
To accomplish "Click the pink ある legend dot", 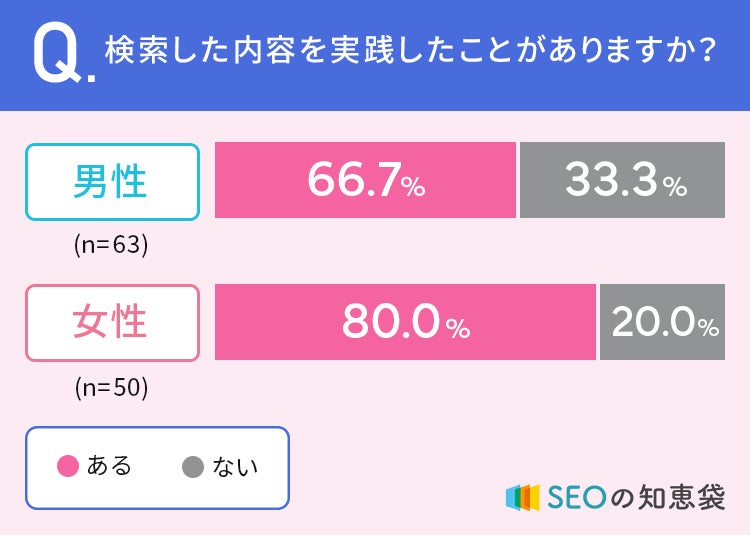I will click(68, 466).
